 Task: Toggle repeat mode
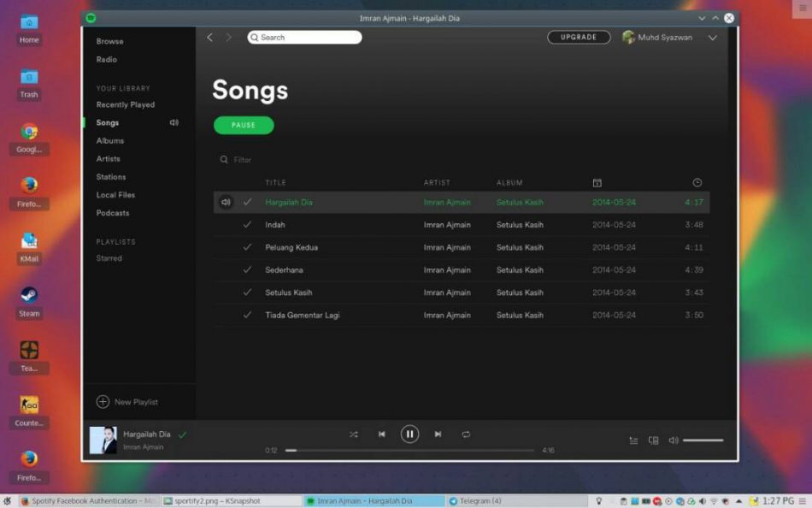point(466,434)
